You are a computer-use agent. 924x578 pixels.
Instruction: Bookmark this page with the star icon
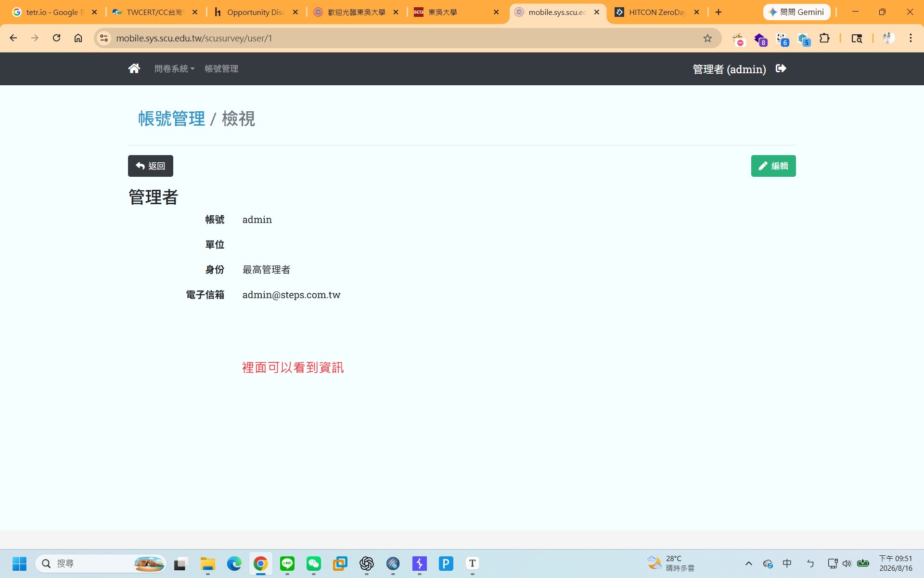click(707, 38)
